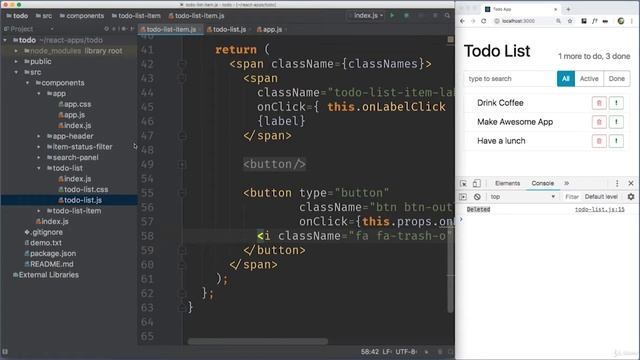Toggle Have a lunch label as done
Screen dimensions: 640x360
(501, 141)
